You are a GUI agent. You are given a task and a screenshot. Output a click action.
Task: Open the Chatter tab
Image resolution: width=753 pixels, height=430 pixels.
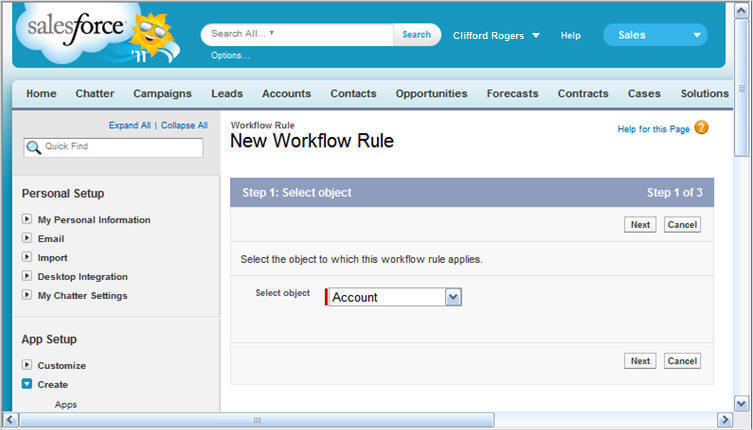[95, 94]
